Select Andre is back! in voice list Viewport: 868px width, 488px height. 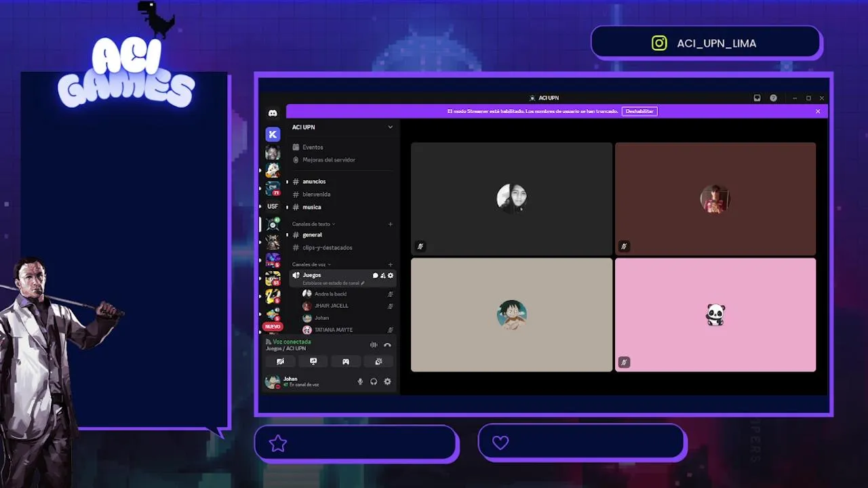point(346,294)
